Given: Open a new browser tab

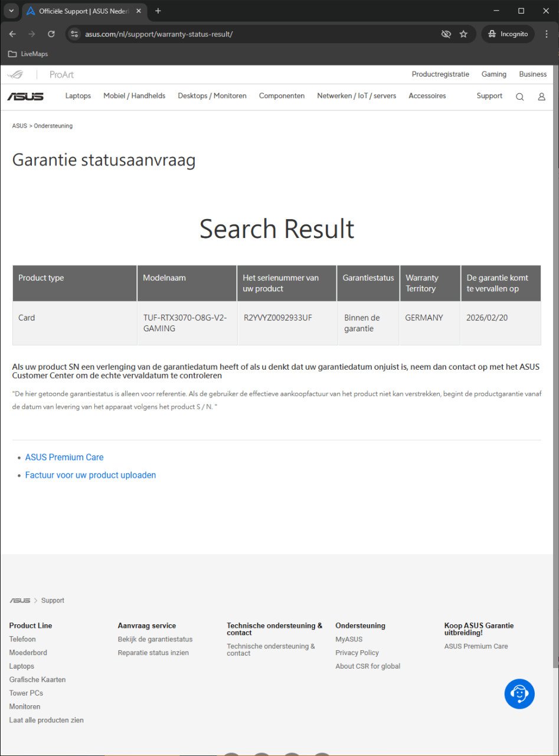Looking at the screenshot, I should [158, 11].
